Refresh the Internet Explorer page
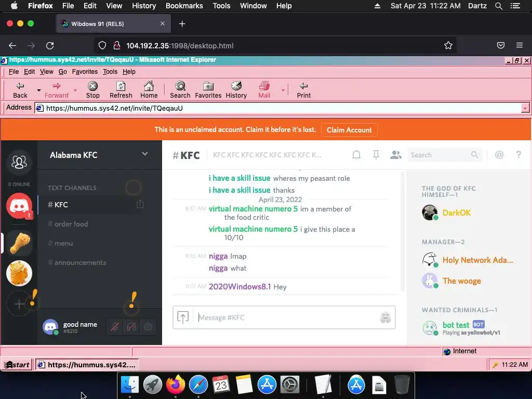Image resolution: width=532 pixels, height=399 pixels. tap(121, 90)
